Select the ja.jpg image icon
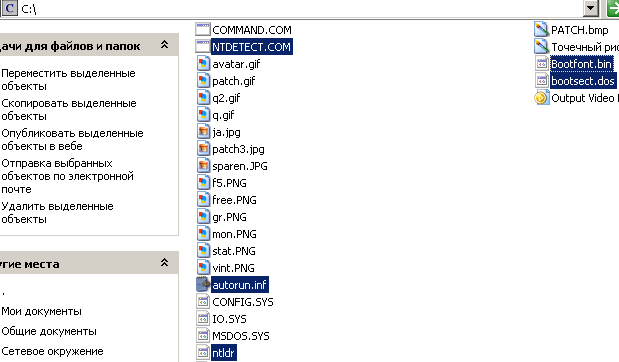Image resolution: width=619 pixels, height=362 pixels. (x=203, y=131)
